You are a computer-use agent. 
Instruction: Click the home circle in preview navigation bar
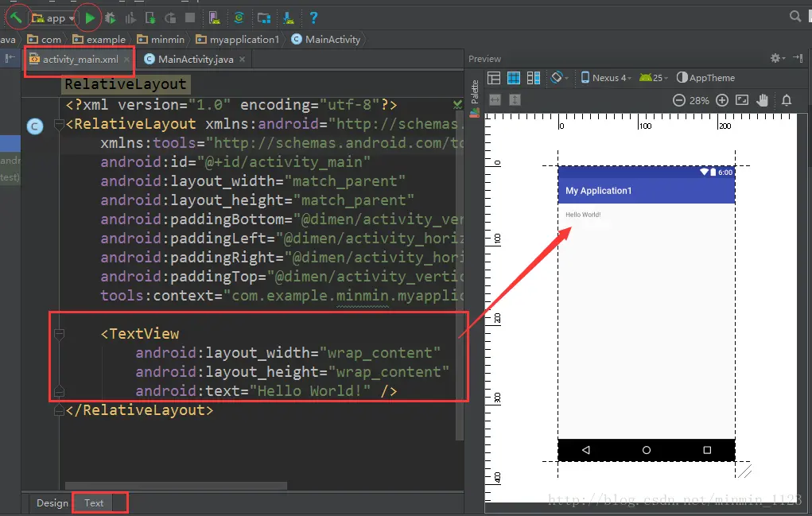(x=647, y=450)
